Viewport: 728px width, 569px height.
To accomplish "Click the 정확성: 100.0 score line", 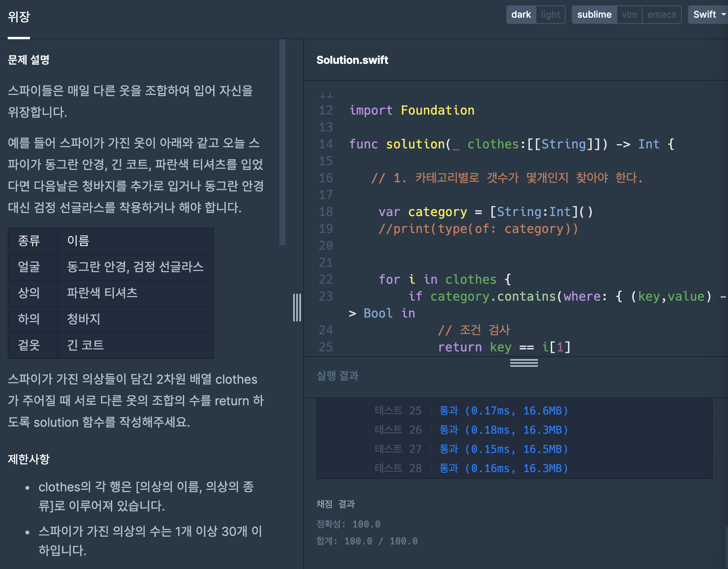I will [348, 524].
